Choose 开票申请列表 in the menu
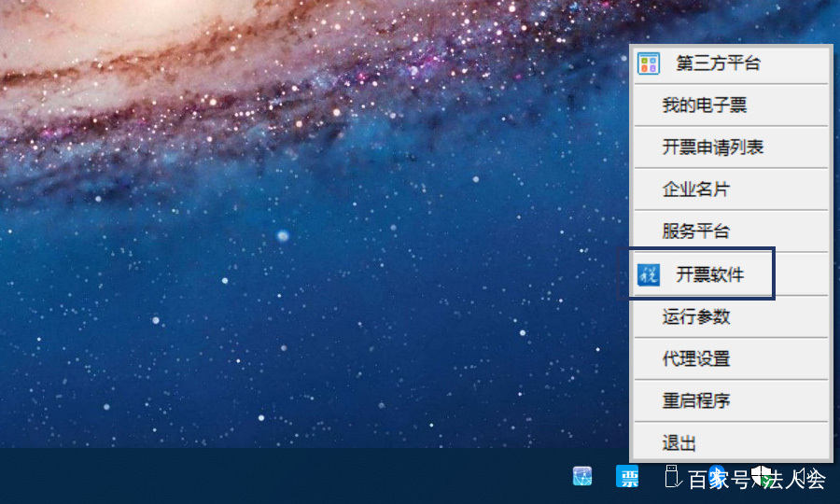 pos(731,147)
